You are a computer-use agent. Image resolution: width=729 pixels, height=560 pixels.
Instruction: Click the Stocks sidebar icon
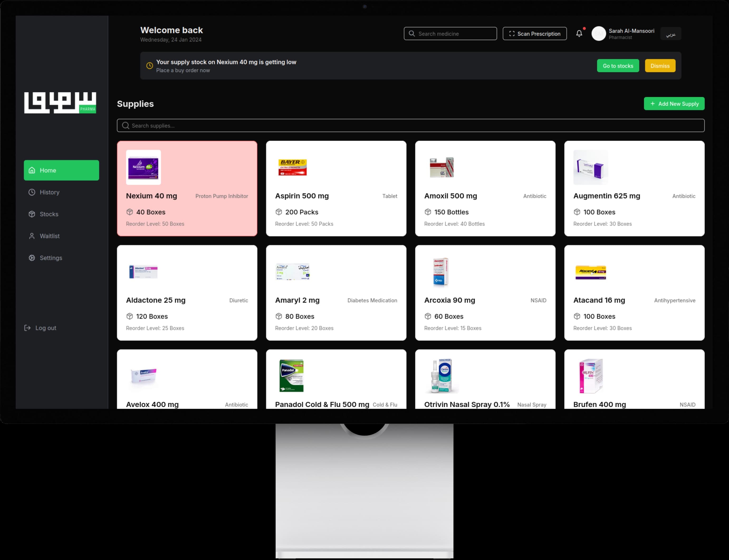(x=32, y=214)
